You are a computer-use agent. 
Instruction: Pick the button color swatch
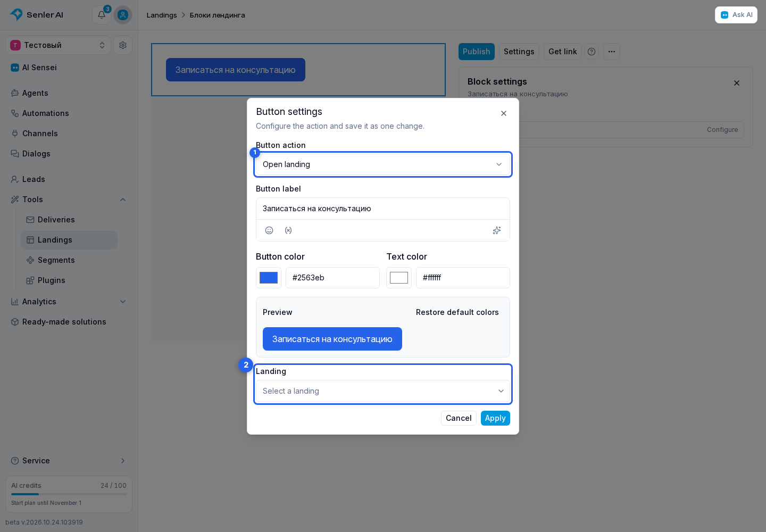269,278
